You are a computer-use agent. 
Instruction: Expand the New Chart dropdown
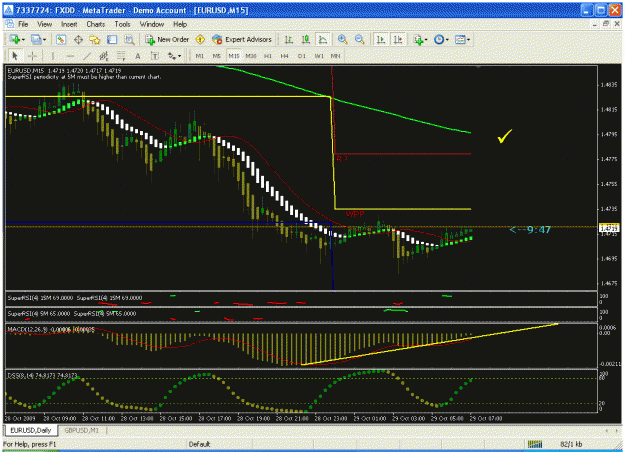(x=24, y=39)
